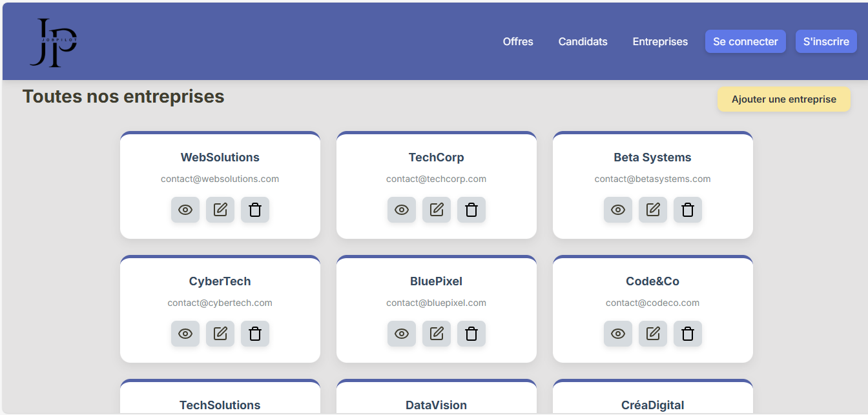868x415 pixels.
Task: Delete the BluePixel company
Action: [471, 334]
